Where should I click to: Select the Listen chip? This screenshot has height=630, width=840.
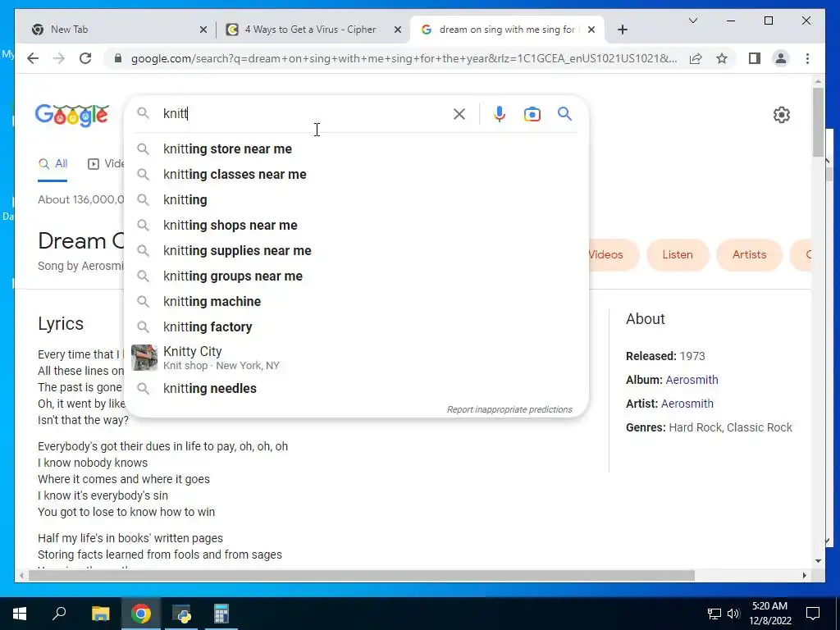(x=678, y=255)
